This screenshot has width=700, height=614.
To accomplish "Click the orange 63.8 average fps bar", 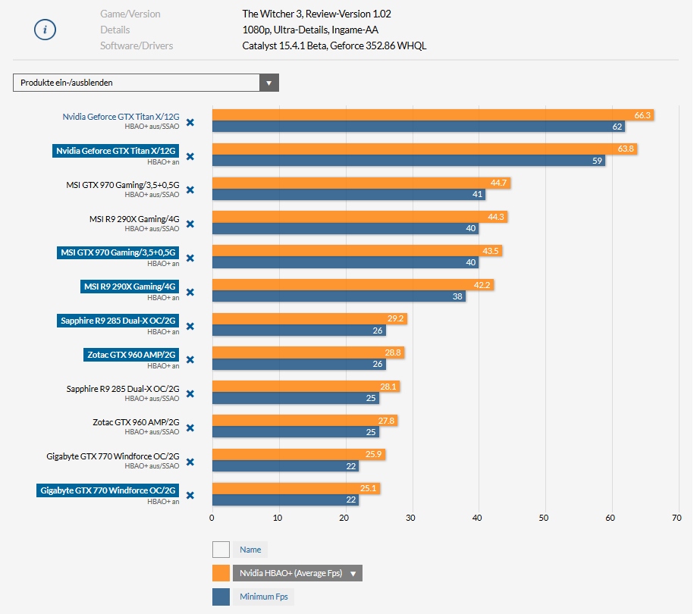I will (425, 149).
